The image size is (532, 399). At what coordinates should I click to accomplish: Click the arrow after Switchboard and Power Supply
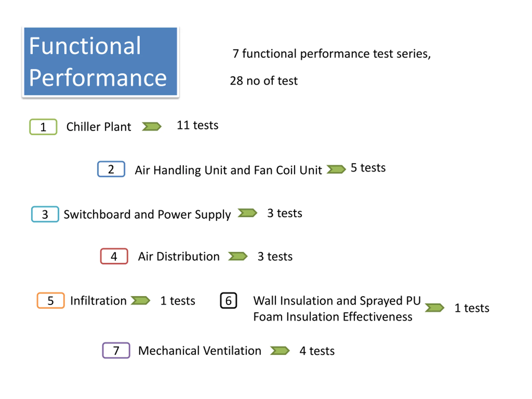pyautogui.click(x=247, y=213)
